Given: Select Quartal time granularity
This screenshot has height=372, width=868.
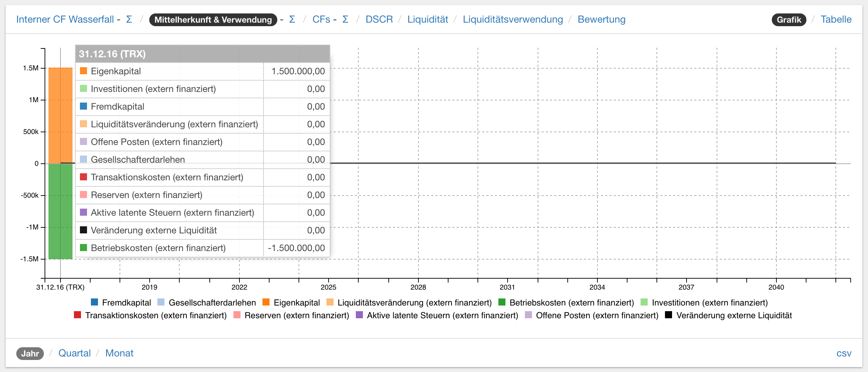Looking at the screenshot, I should click(x=75, y=353).
